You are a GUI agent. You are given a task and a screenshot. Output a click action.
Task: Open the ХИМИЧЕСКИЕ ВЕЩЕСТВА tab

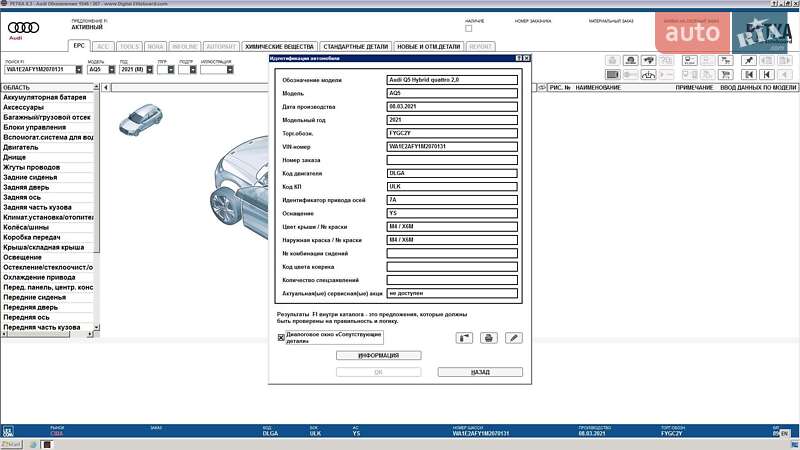click(x=279, y=46)
